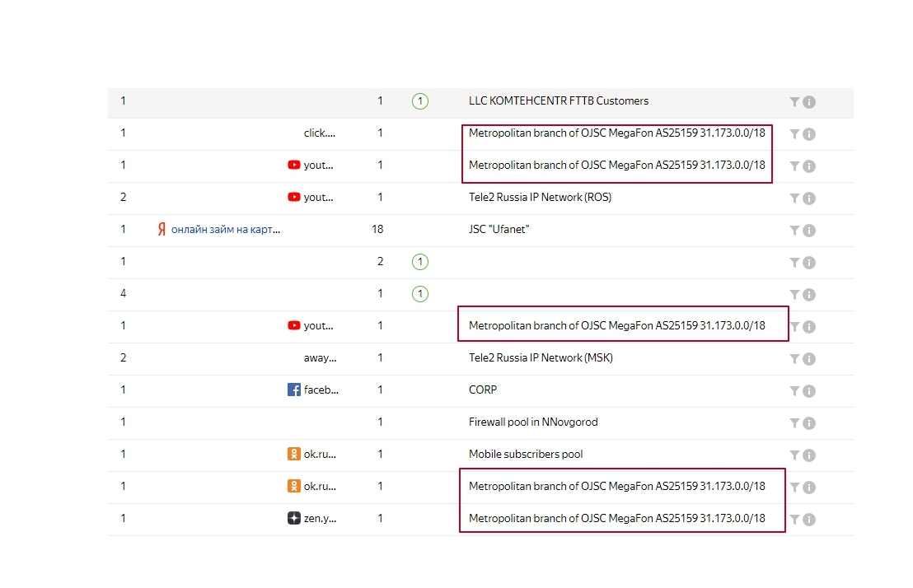Click the "LLC KOMTEHCENTR FTTB Customers" entry

click(x=559, y=101)
